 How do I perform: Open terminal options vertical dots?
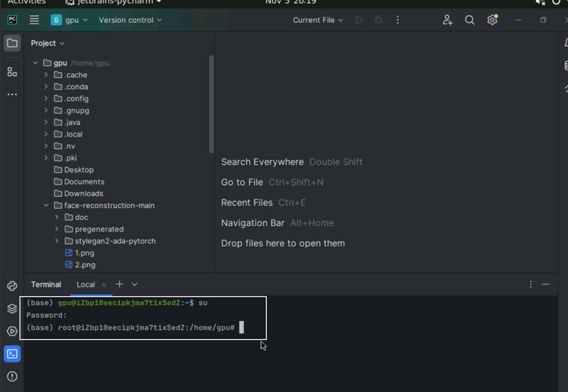click(x=531, y=284)
